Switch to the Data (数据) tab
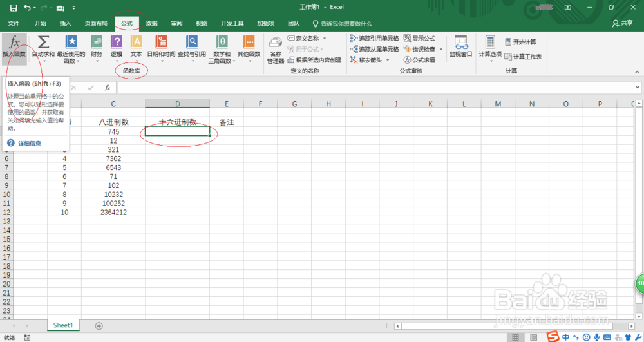The height and width of the screenshot is (342, 644). (x=152, y=23)
